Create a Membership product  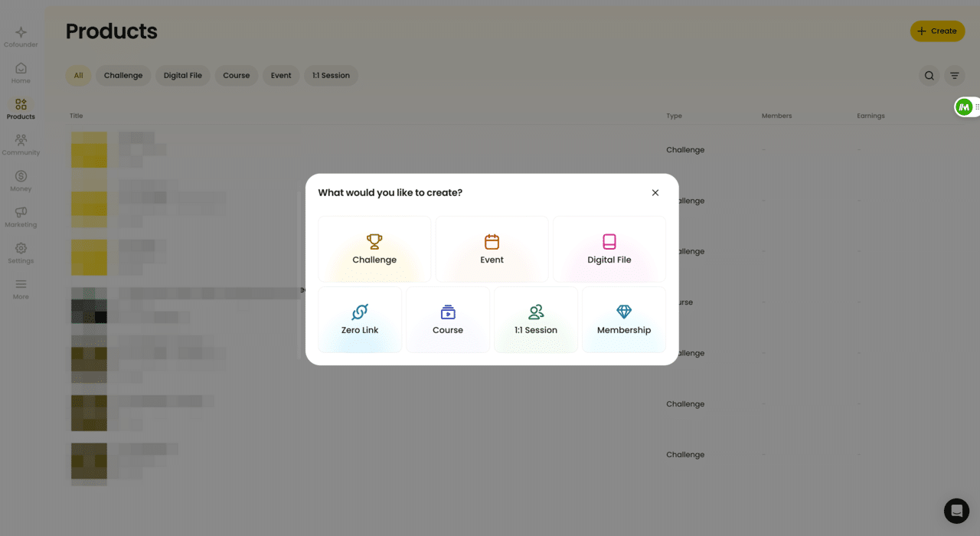coord(624,319)
